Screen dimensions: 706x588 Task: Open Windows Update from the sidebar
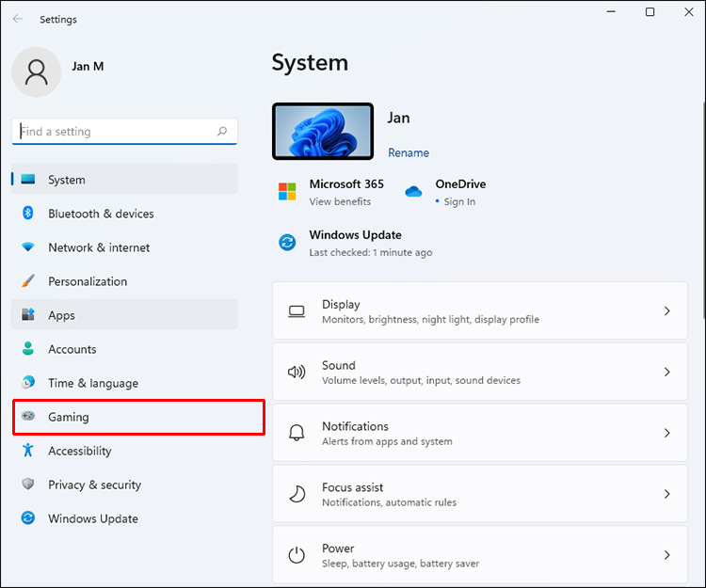pyautogui.click(x=124, y=518)
